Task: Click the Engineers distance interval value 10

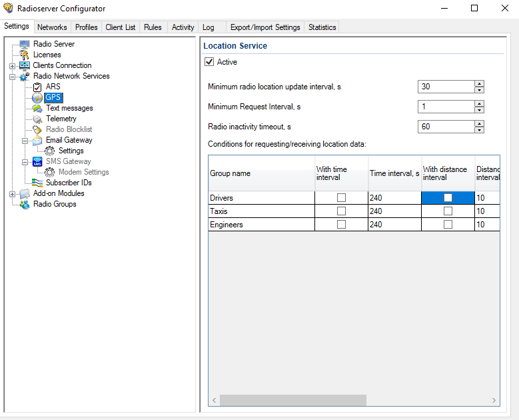Action: click(x=487, y=225)
